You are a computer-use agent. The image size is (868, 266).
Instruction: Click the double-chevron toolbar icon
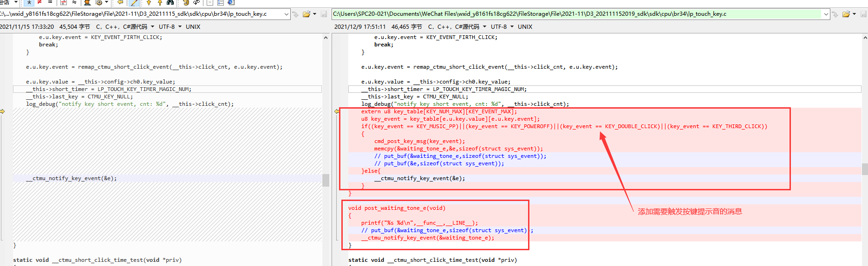tap(209, 2)
